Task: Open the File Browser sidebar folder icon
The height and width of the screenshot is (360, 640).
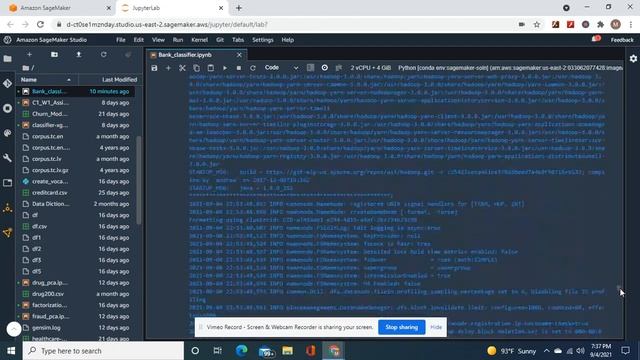Action: [7, 59]
